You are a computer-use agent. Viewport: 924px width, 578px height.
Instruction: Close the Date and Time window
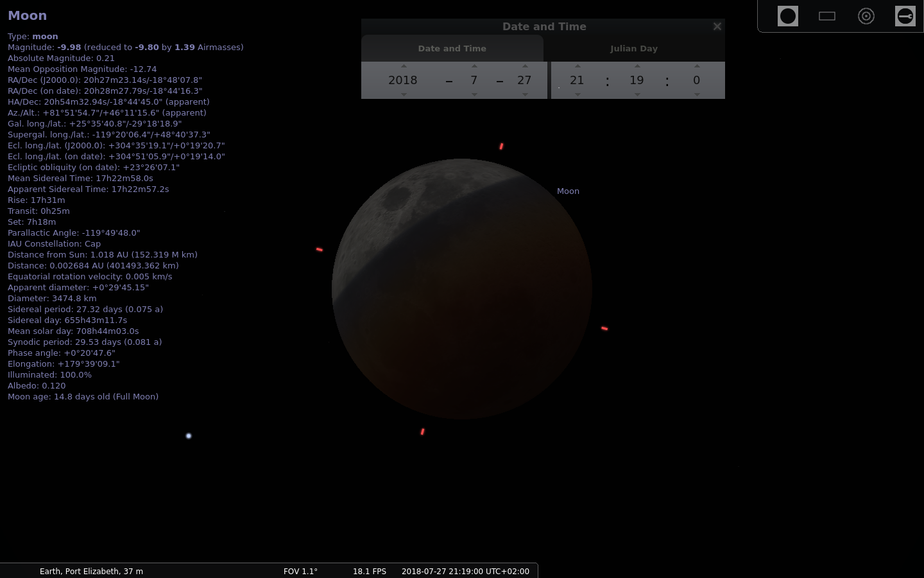717,26
